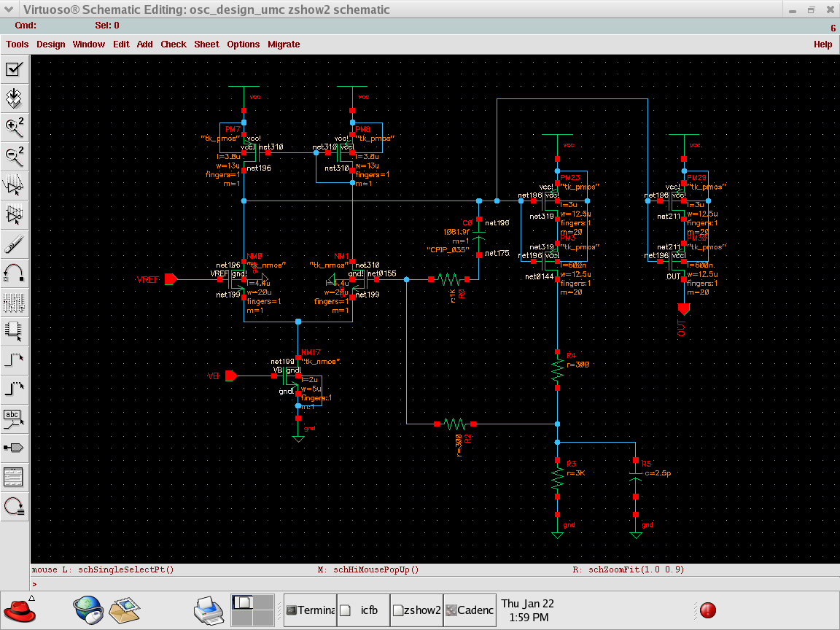Viewport: 840px width, 630px height.
Task: Pick the Add Instance chip icon
Action: click(15, 330)
